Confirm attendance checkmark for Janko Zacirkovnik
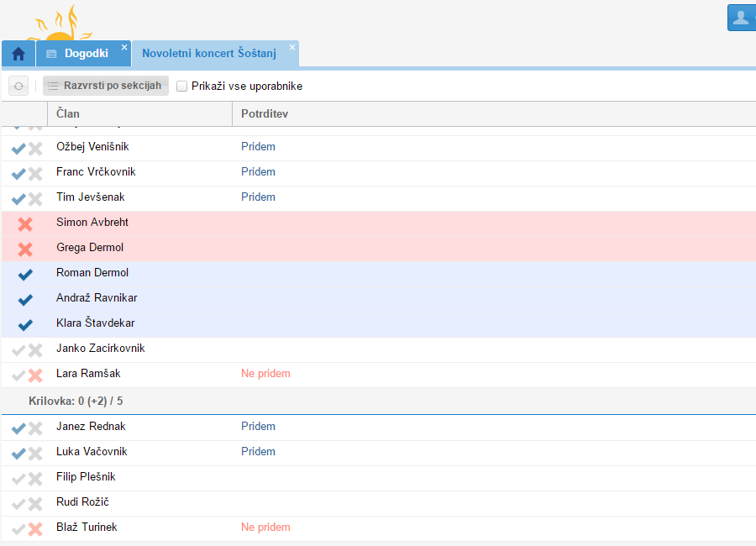Screen dimensions: 756x546 coord(18,350)
